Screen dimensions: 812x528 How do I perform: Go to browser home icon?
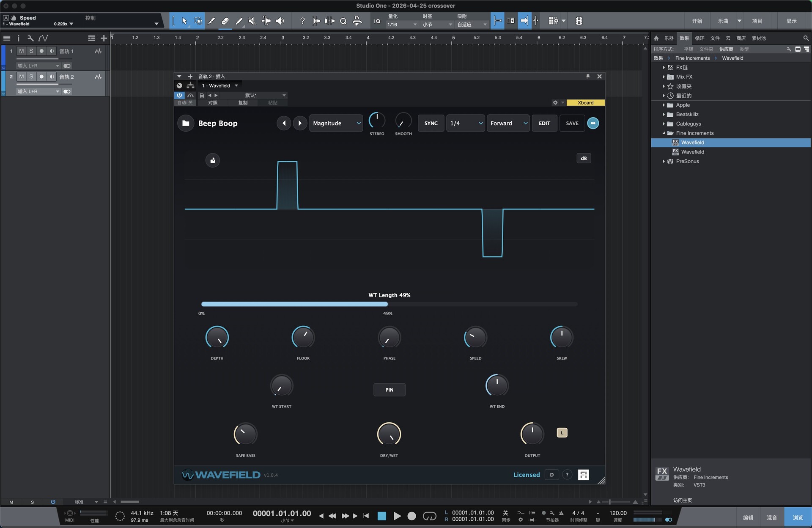click(x=656, y=38)
